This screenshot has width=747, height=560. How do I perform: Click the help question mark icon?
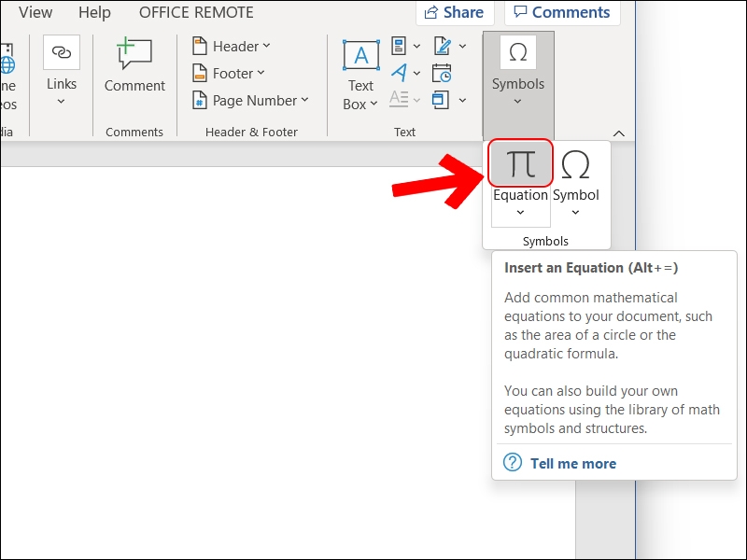point(513,462)
